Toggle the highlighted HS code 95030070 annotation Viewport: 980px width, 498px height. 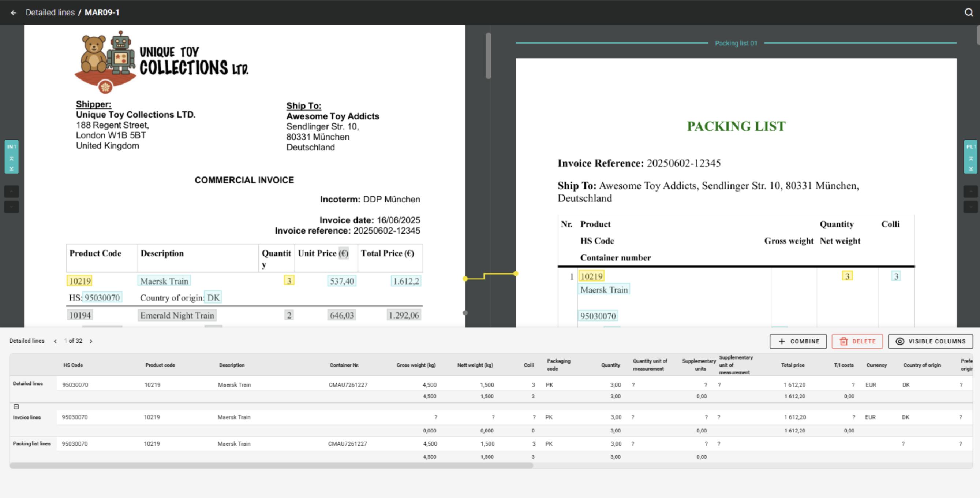click(x=103, y=297)
